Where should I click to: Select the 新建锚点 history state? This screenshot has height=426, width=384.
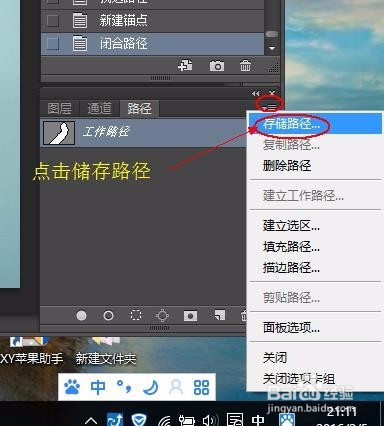pos(152,21)
